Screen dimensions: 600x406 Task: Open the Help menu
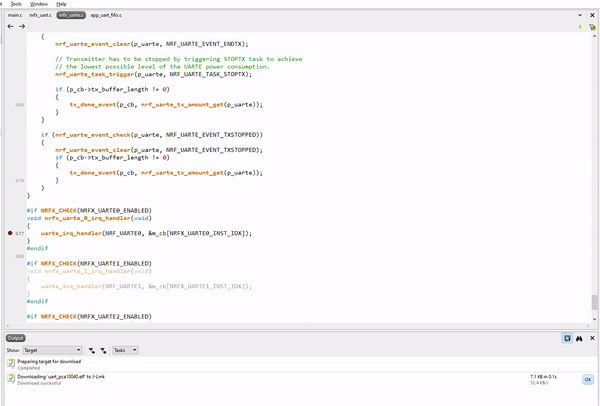point(61,4)
